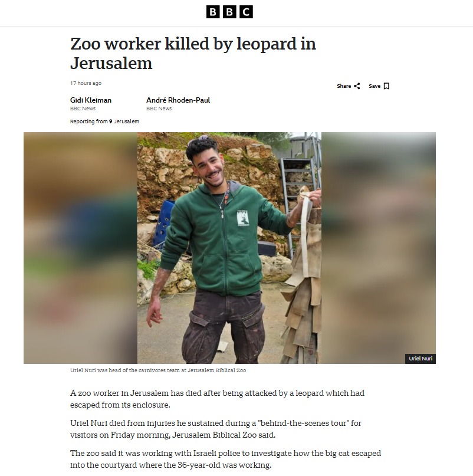Click the share icon next to Share

(357, 86)
